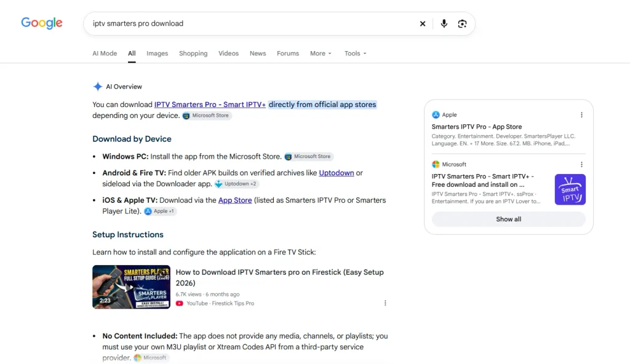
Task: Click '6.7K views · 6 months ago' text
Action: pyautogui.click(x=207, y=294)
